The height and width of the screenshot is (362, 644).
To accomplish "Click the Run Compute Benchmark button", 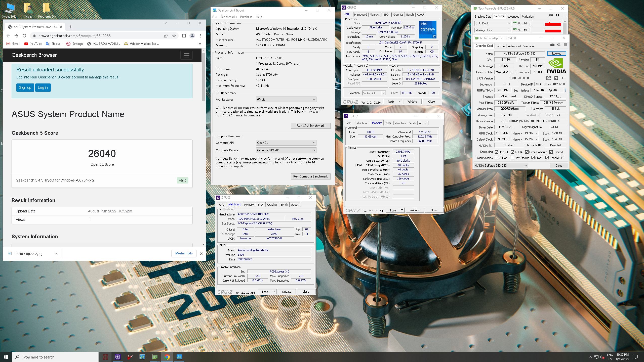I will [310, 176].
